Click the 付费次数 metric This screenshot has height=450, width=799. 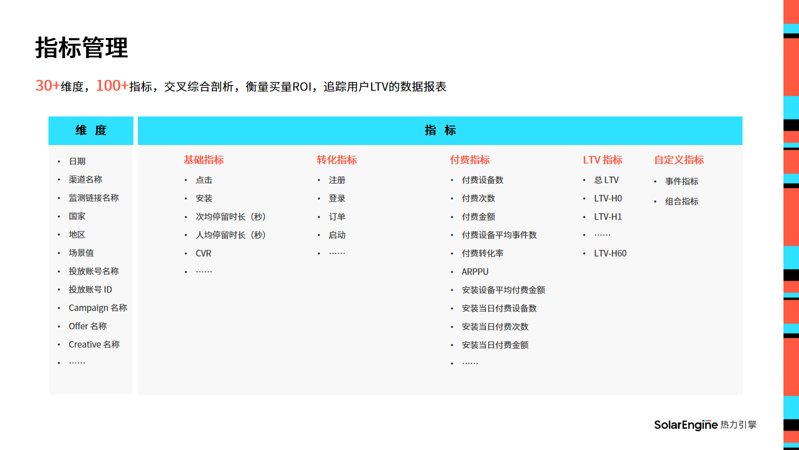click(478, 198)
